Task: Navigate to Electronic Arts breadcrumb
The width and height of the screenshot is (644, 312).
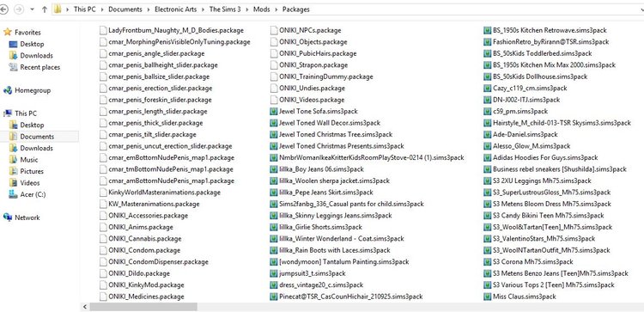Action: (175, 9)
